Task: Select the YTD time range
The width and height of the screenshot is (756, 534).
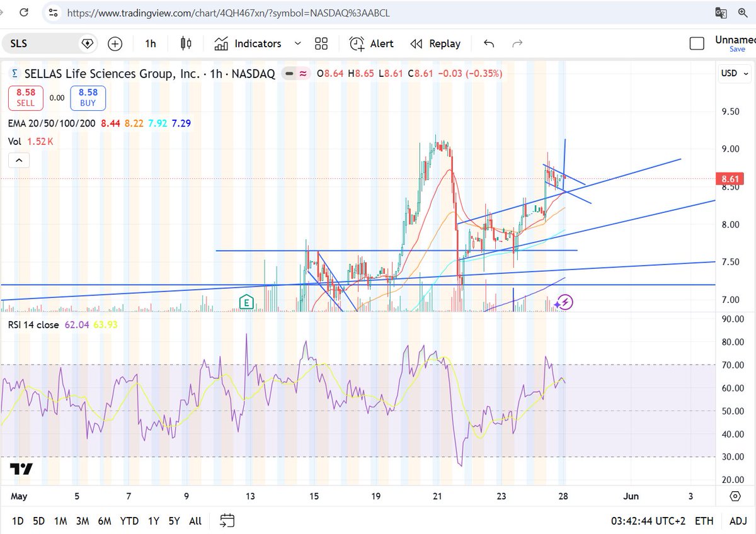Action: [129, 521]
